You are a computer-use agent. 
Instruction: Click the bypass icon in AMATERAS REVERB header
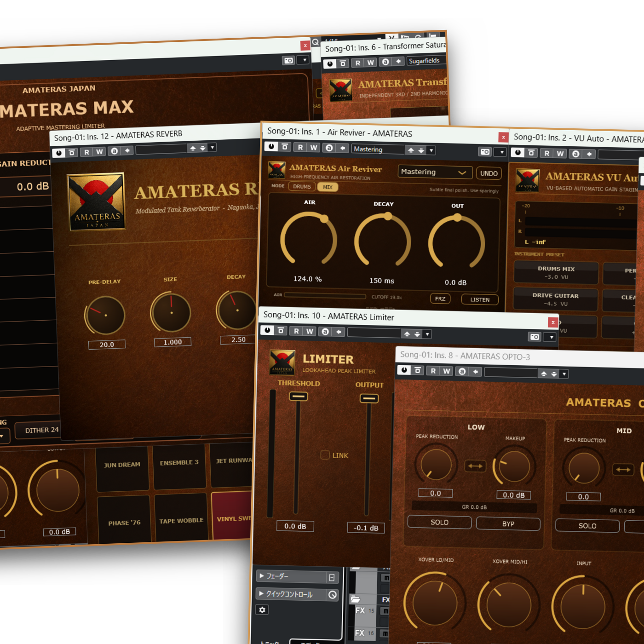pos(72,153)
